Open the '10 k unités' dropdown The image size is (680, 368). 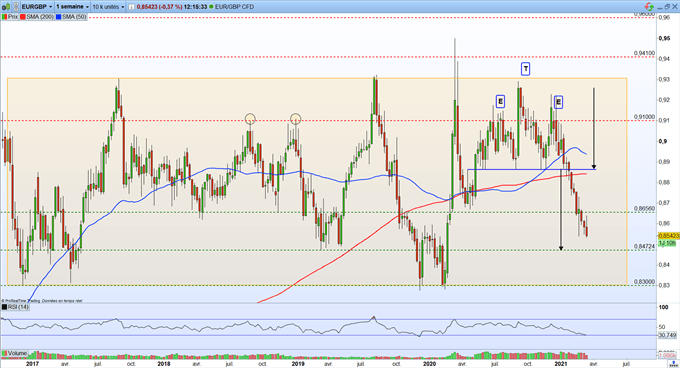(x=108, y=7)
